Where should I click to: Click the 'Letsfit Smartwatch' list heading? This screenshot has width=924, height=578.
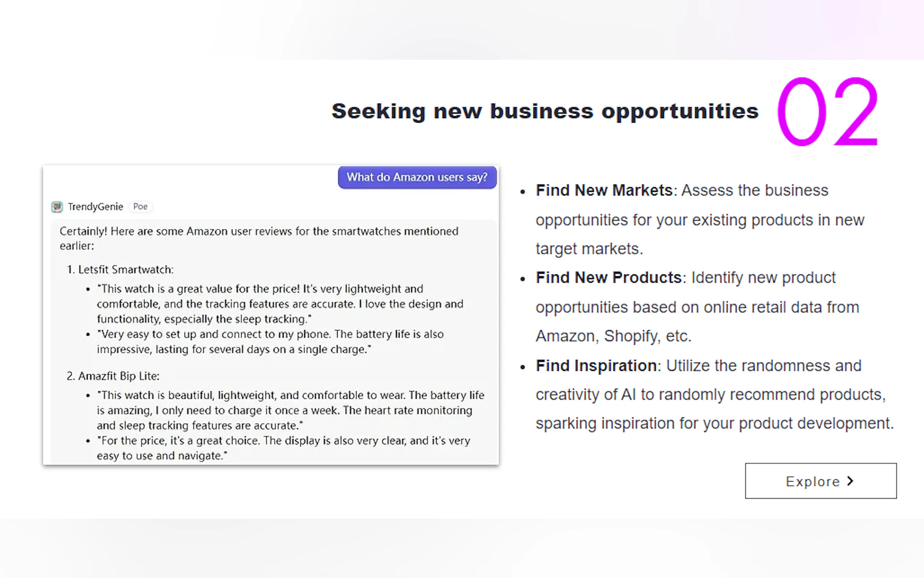[x=125, y=269]
